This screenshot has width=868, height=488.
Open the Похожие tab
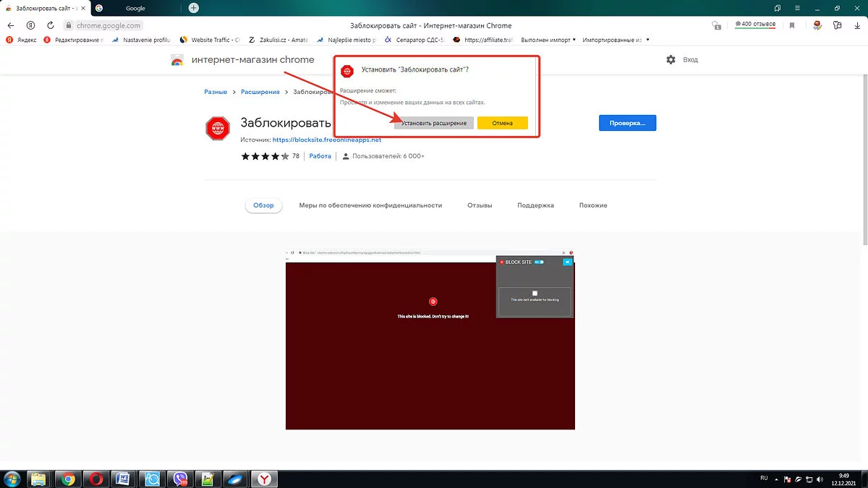(593, 205)
